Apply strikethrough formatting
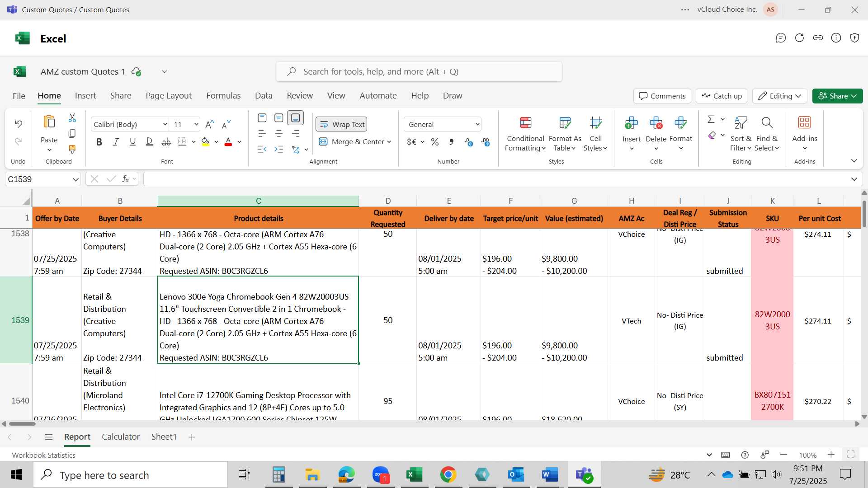This screenshot has height=488, width=868. pos(166,142)
